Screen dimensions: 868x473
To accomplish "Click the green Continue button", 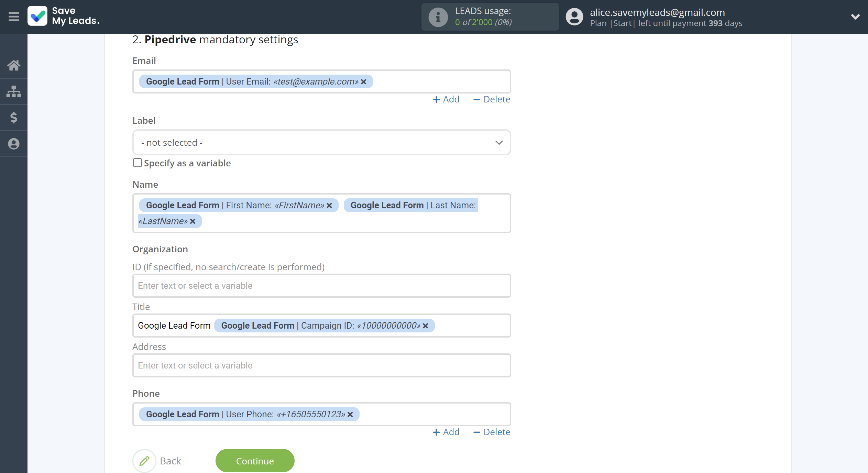I will tap(255, 461).
